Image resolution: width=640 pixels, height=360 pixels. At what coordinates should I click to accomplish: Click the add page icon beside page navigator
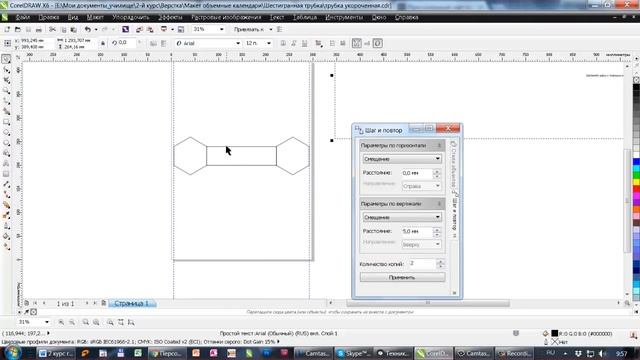(x=104, y=303)
